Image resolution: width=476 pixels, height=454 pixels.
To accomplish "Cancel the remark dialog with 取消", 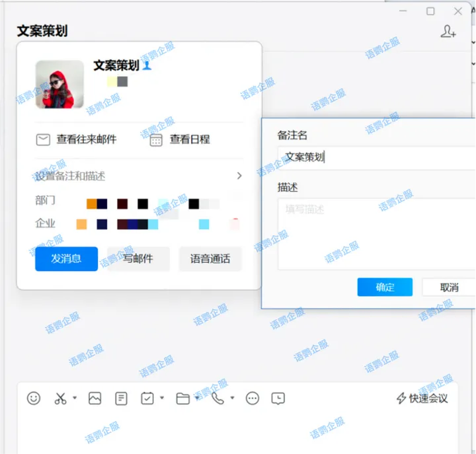I will click(449, 287).
